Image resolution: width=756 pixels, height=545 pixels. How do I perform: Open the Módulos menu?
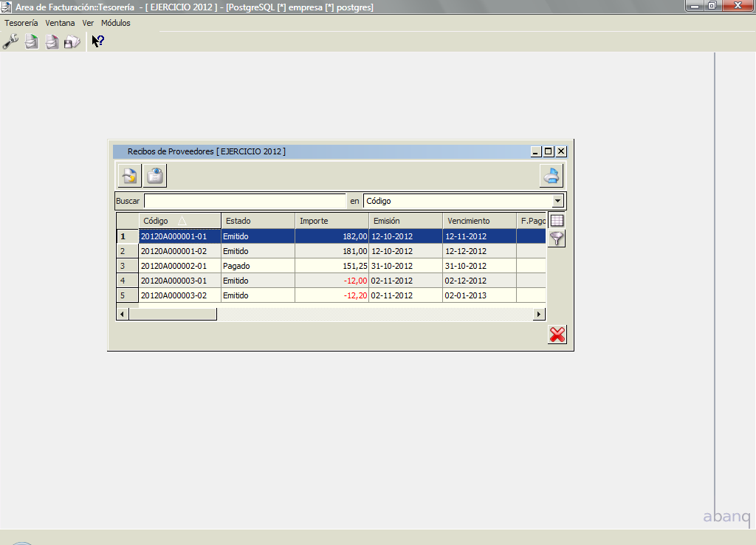[116, 23]
